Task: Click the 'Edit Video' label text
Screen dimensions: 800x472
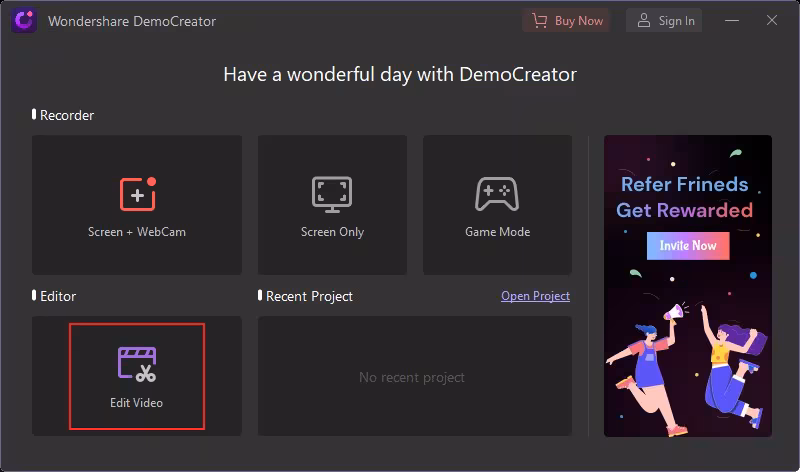Action: [x=136, y=403]
